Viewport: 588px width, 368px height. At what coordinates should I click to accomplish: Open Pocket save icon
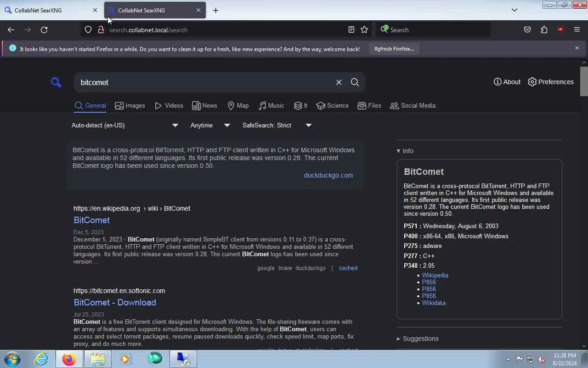(527, 30)
